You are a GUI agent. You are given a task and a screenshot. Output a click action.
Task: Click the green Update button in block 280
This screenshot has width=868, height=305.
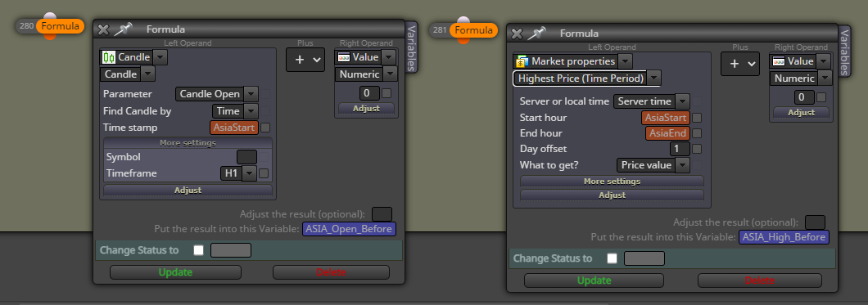click(175, 272)
